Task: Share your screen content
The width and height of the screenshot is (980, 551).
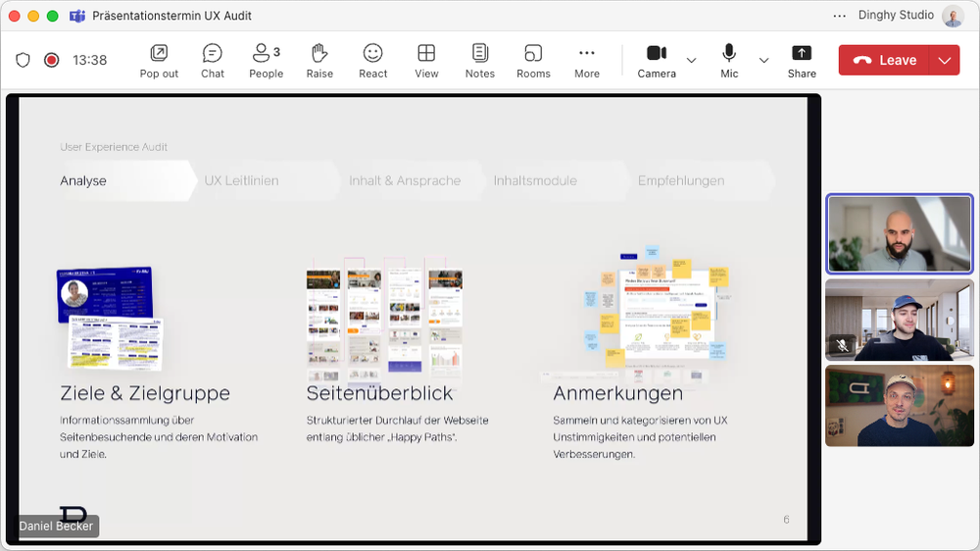Action: point(802,61)
